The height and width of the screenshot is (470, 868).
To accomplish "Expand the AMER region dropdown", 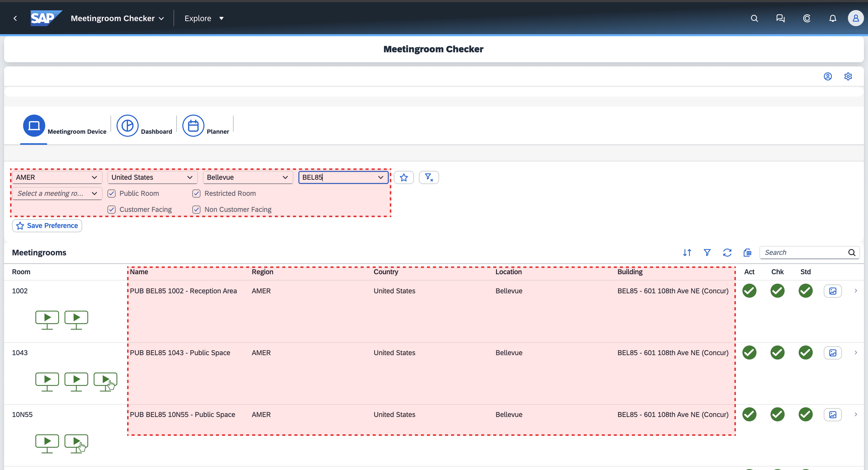I will 94,177.
